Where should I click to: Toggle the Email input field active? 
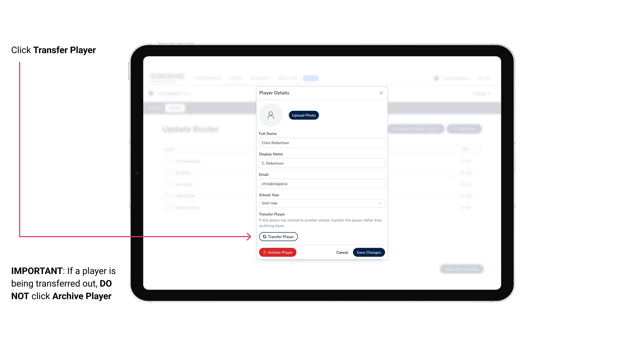click(322, 183)
